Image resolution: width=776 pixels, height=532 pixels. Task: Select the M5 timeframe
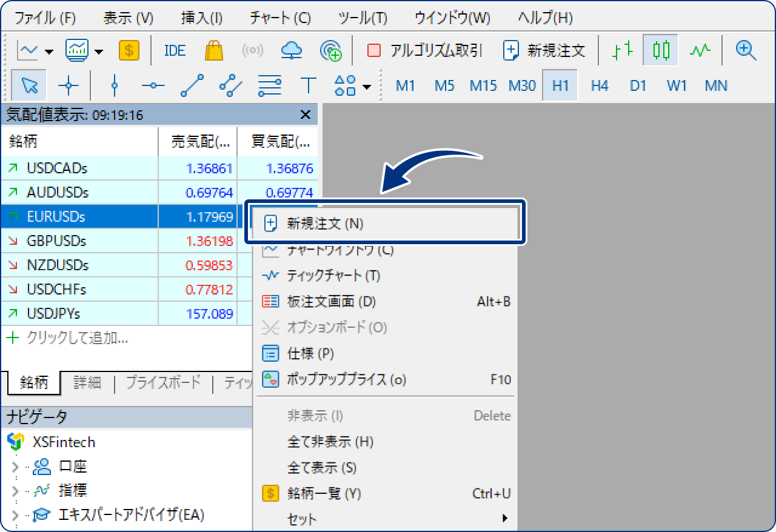point(444,85)
